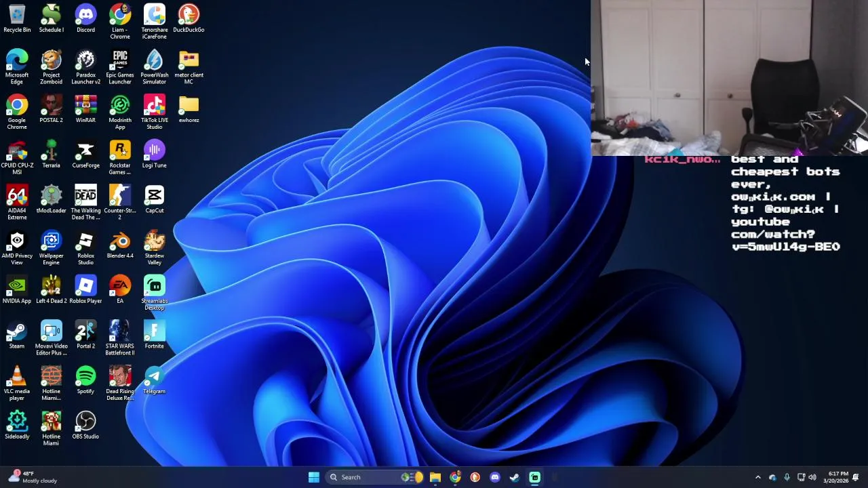Select the AIDA64 Extreme icon
868x488 pixels.
(x=17, y=203)
